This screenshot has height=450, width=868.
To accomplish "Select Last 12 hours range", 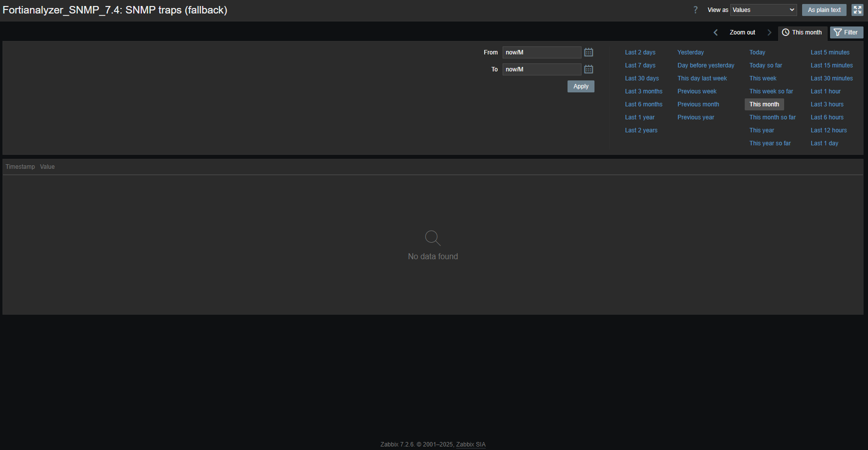I will pyautogui.click(x=829, y=130).
